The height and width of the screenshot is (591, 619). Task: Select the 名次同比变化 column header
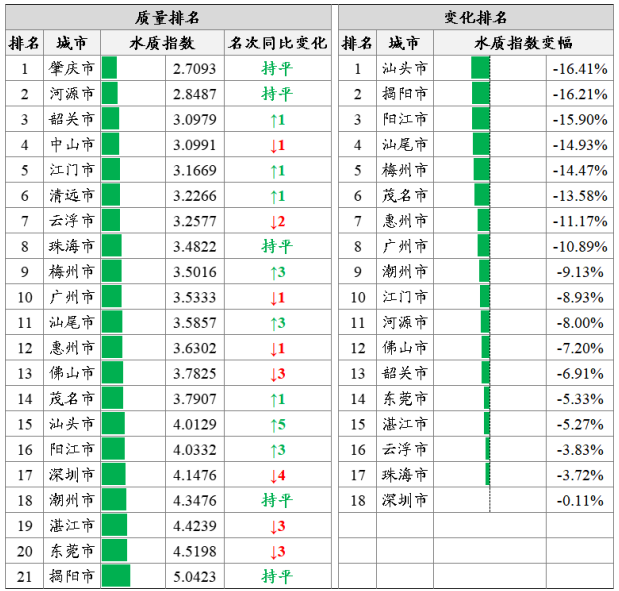pos(278,43)
